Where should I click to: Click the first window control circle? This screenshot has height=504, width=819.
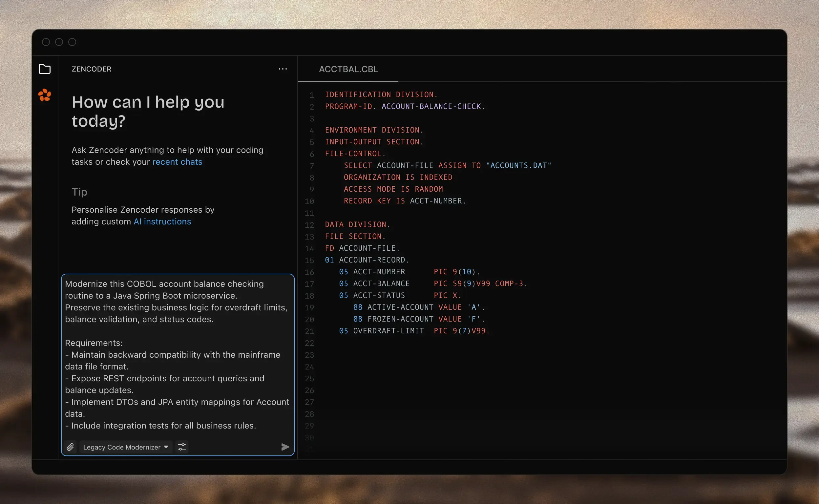(x=46, y=42)
